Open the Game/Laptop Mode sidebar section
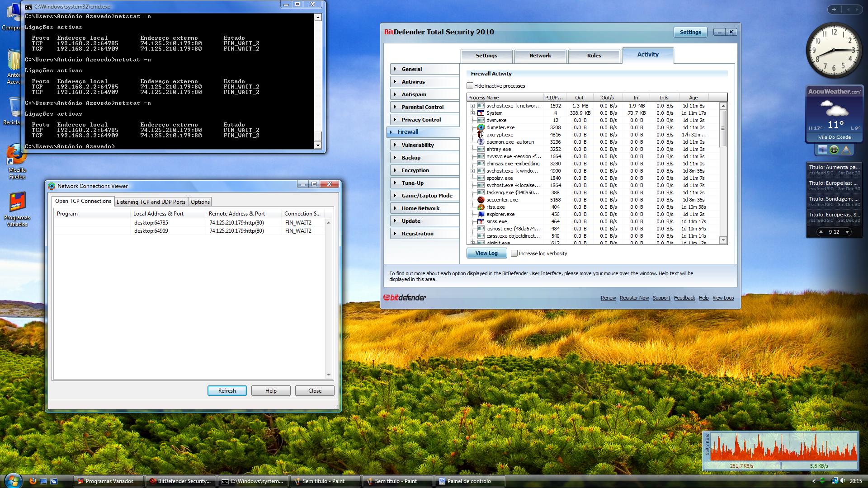 coord(425,196)
